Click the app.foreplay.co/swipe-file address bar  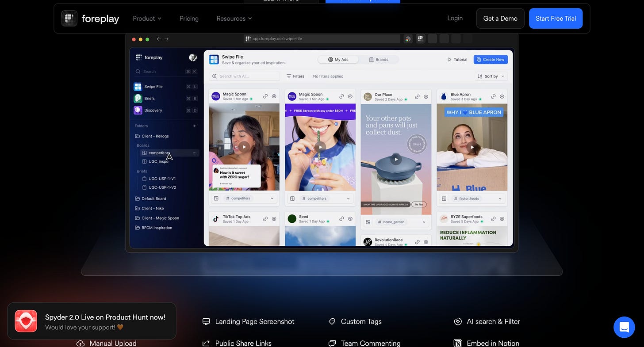coord(322,39)
